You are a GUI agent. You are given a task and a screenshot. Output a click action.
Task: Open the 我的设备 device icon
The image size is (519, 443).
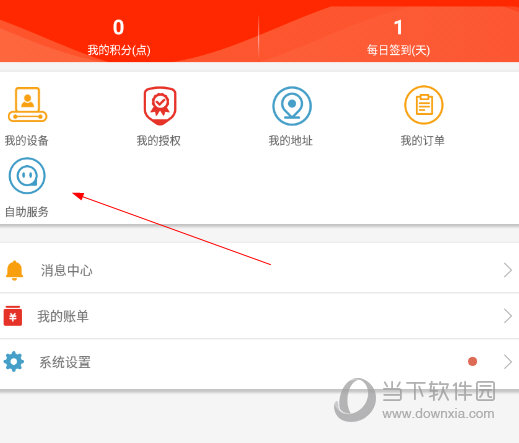tap(27, 105)
